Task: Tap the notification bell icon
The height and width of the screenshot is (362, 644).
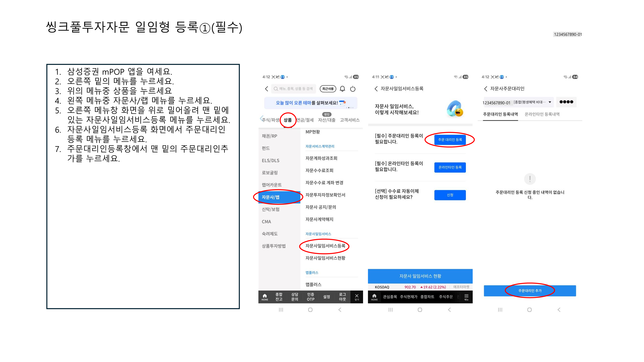Action: [x=342, y=89]
